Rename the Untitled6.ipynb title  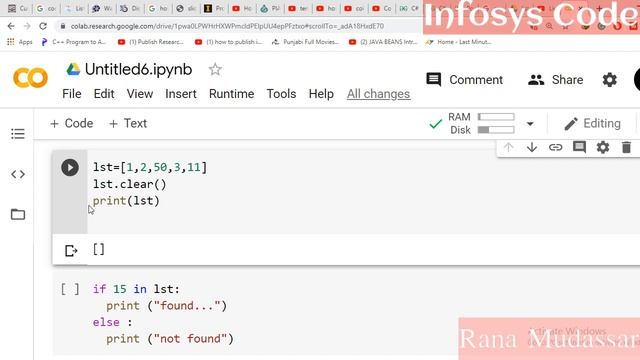tap(138, 69)
